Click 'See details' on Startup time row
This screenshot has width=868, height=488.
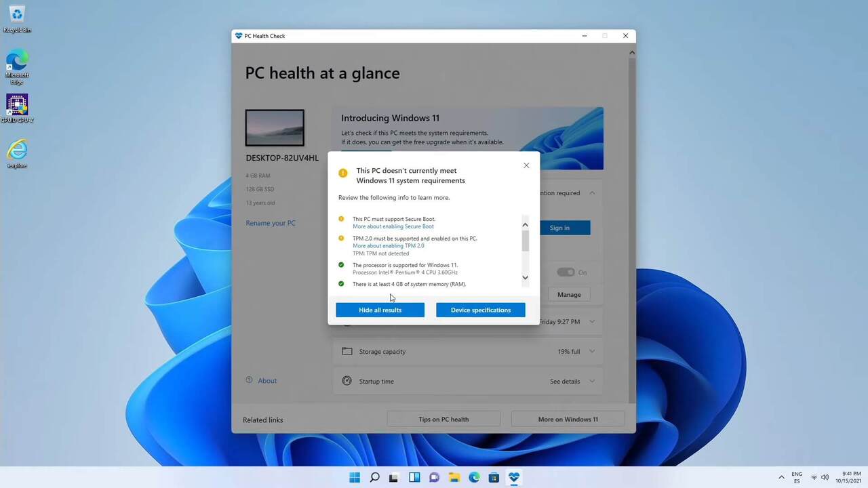[565, 382]
